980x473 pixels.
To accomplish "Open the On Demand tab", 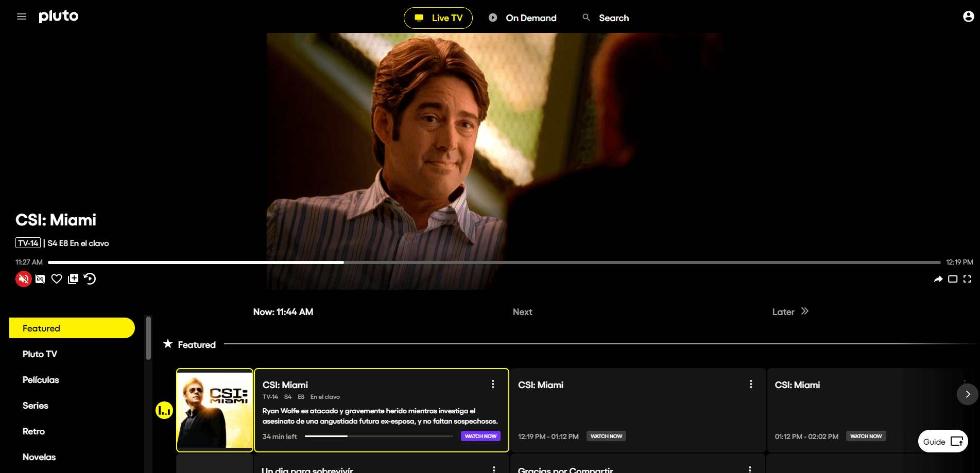I will 523,18.
